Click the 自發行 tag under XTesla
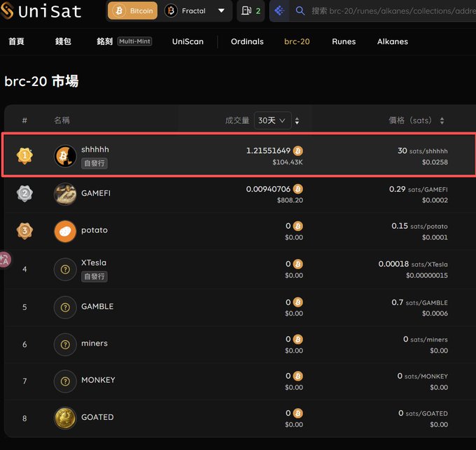The image size is (476, 450). [94, 276]
